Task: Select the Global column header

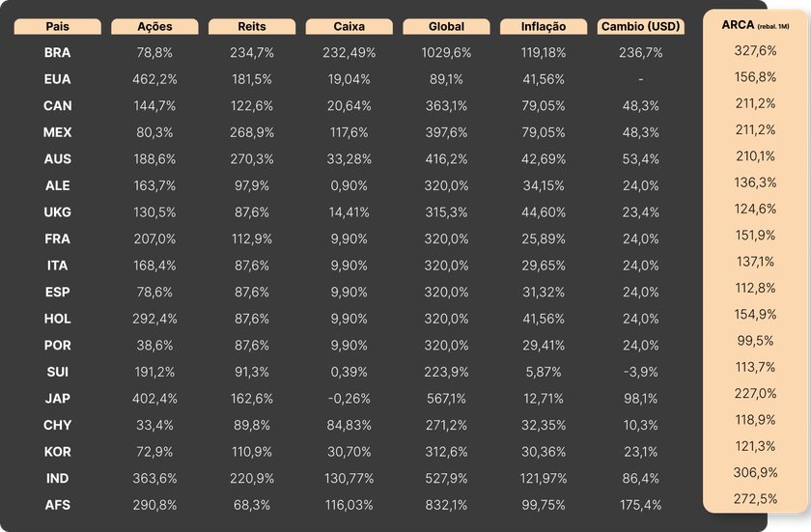Action: tap(446, 27)
